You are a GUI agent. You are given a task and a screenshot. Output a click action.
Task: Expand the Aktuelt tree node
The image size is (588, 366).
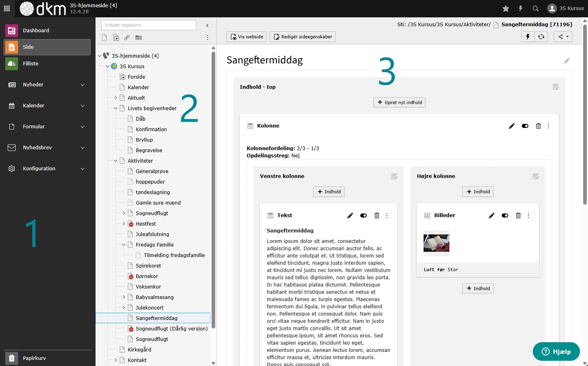tap(116, 98)
